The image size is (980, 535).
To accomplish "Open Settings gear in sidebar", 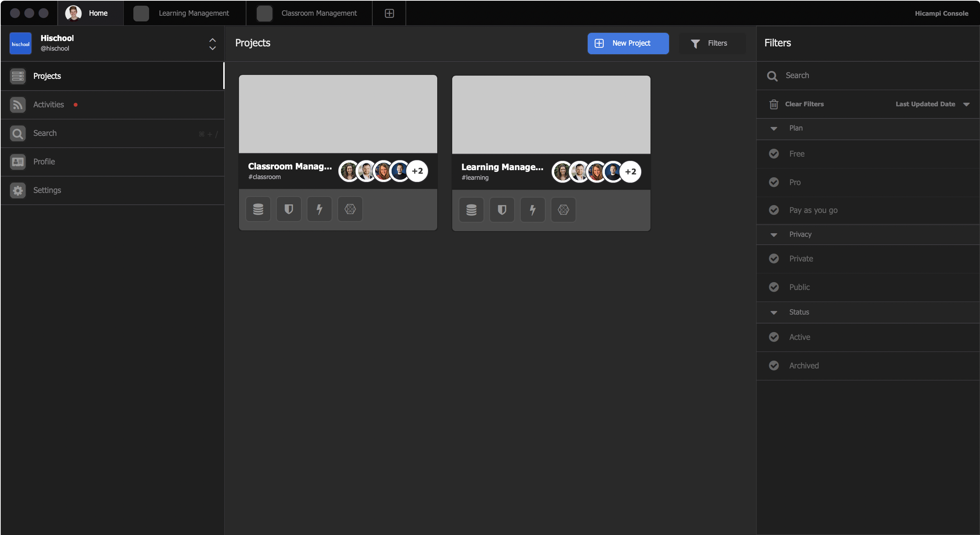I will tap(47, 190).
